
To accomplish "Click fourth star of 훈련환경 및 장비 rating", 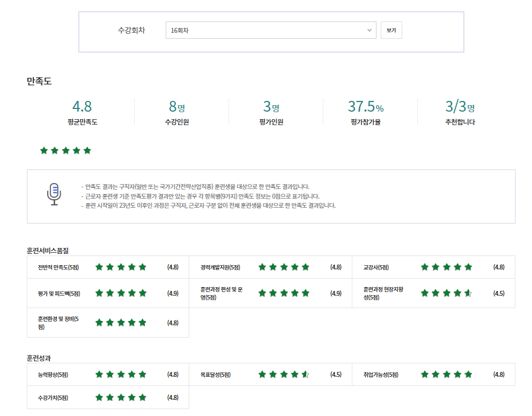I will tap(131, 323).
